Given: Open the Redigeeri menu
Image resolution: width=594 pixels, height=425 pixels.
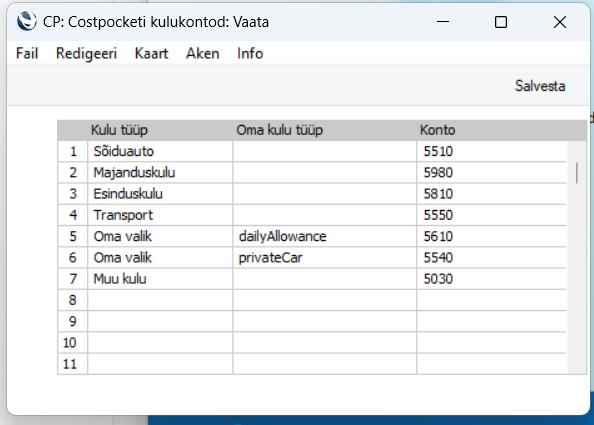Looking at the screenshot, I should tap(86, 53).
